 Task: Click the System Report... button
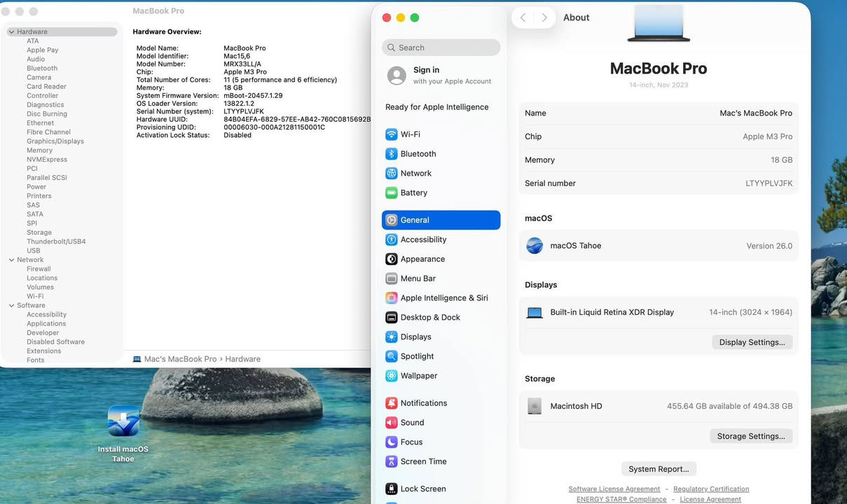point(659,469)
